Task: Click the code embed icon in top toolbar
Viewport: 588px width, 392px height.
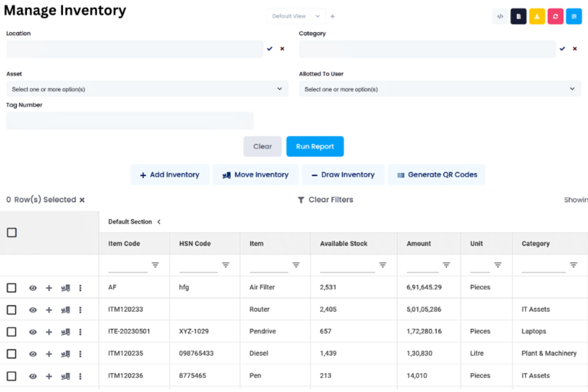Action: point(500,16)
